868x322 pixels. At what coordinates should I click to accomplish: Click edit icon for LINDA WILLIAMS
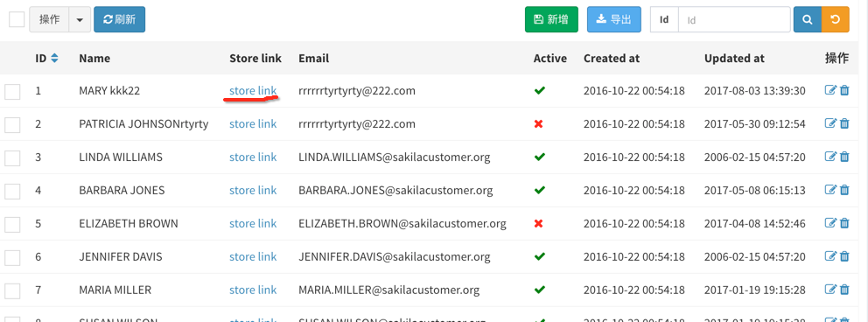(x=830, y=157)
